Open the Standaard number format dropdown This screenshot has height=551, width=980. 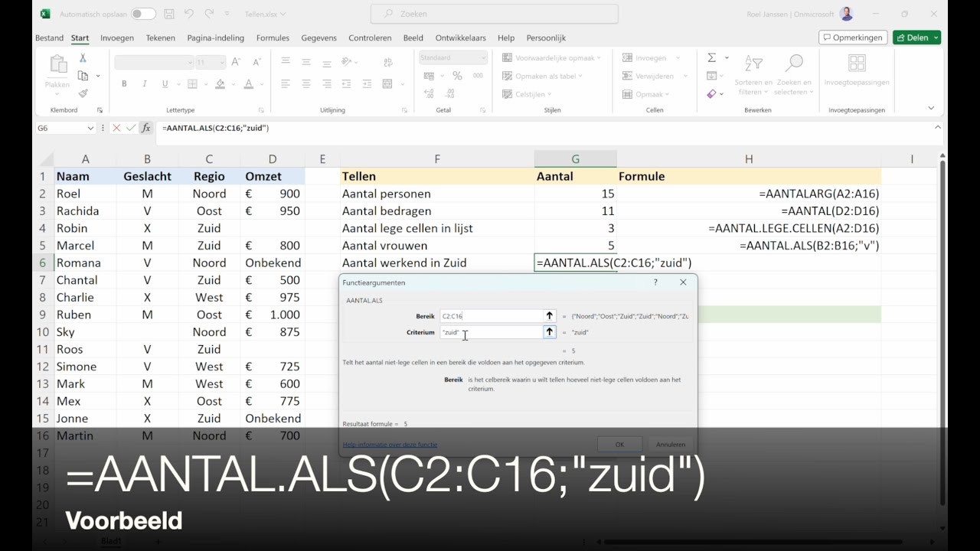[483, 57]
